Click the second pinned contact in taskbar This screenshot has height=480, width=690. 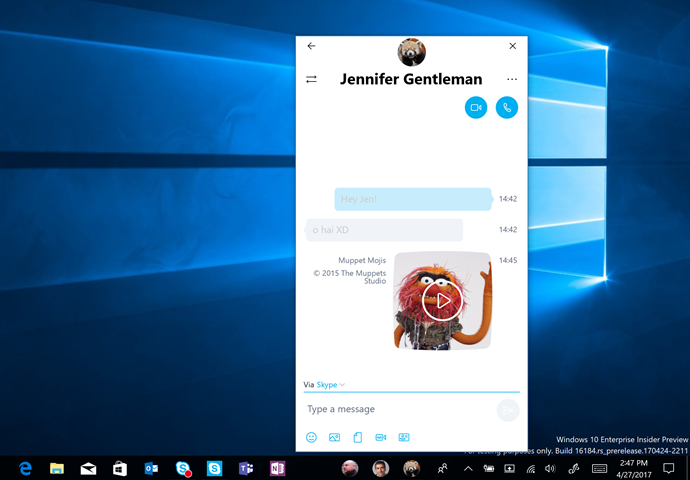click(x=381, y=469)
